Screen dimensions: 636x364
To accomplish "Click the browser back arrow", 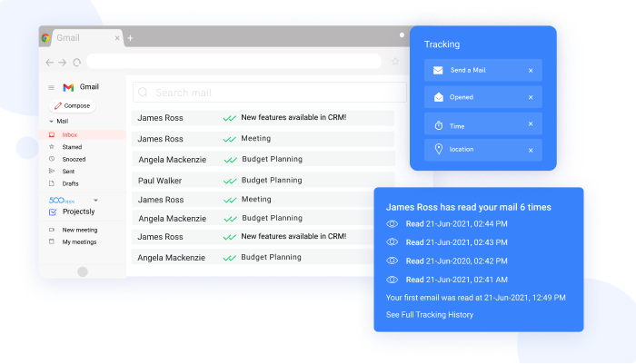I will (49, 62).
